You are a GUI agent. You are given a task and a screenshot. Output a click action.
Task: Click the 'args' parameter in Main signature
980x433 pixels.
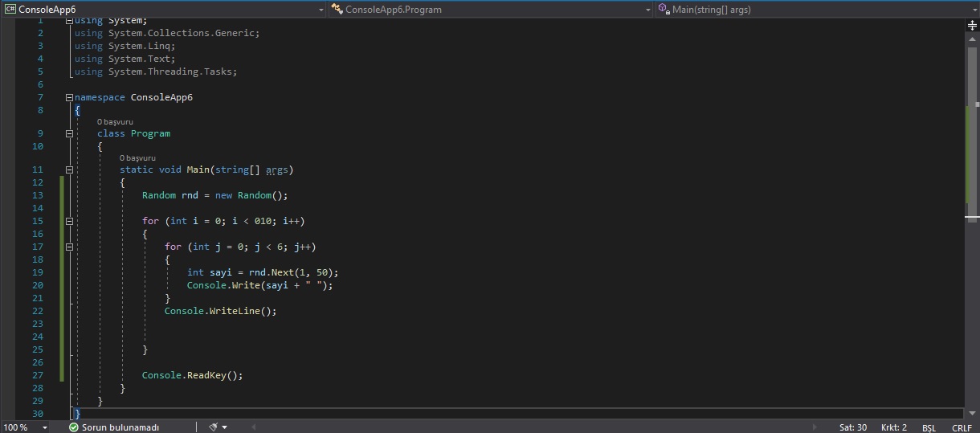pos(277,170)
